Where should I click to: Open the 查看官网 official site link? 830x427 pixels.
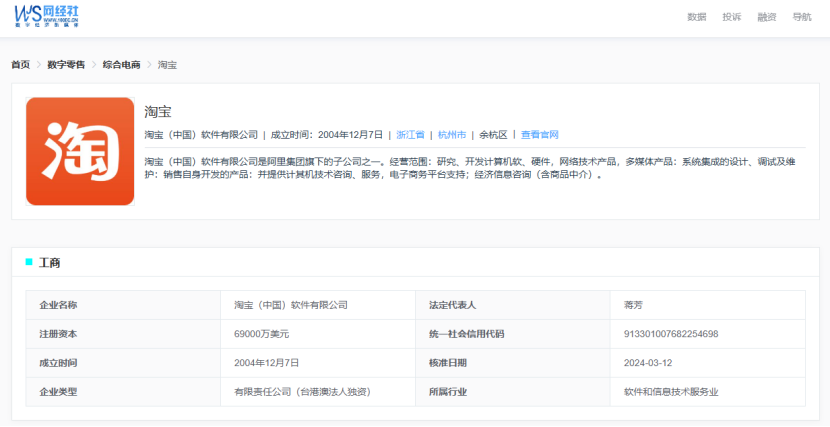539,135
